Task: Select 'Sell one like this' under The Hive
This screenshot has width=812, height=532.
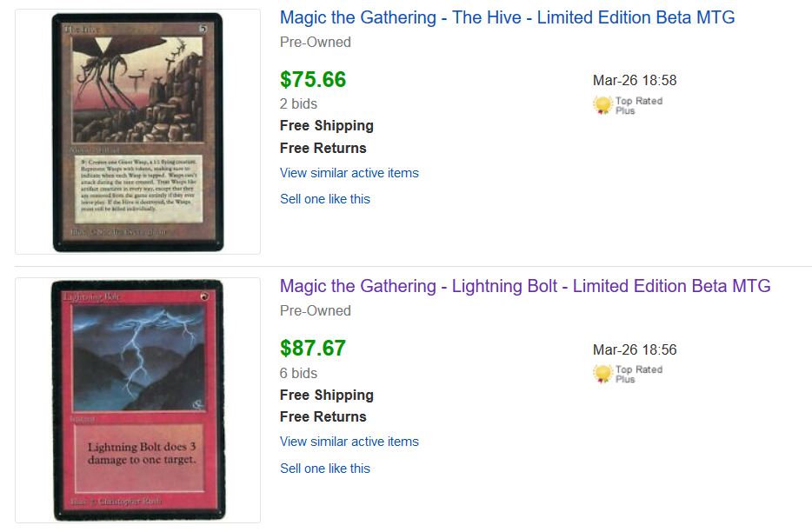Action: 324,199
